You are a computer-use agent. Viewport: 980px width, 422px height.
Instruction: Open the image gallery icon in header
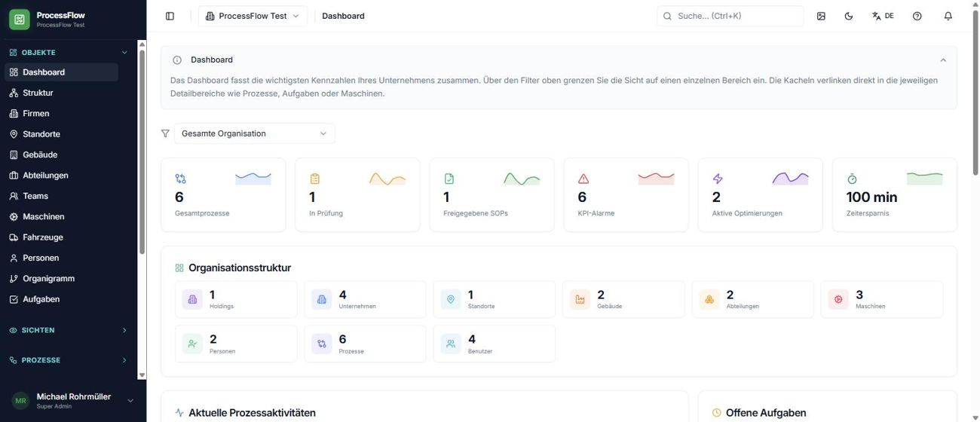click(821, 16)
